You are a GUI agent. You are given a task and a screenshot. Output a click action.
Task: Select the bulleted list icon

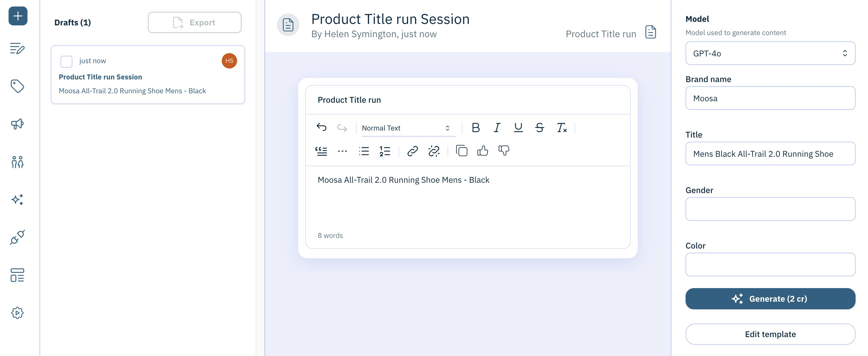[x=364, y=151]
